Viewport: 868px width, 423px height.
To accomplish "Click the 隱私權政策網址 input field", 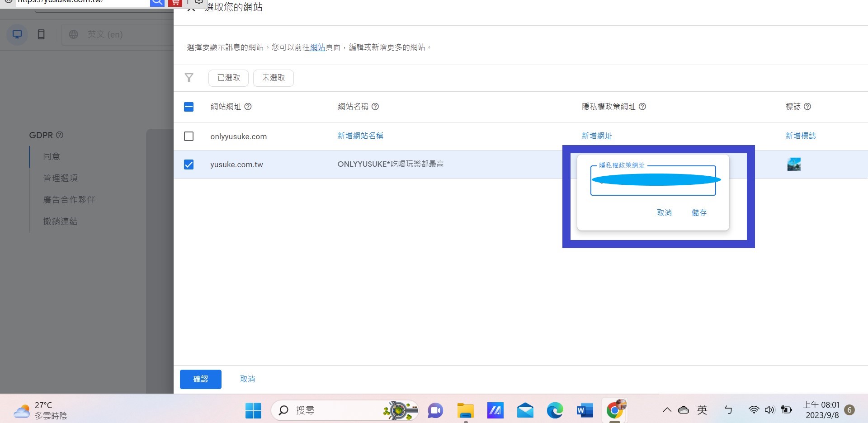I will tap(653, 180).
